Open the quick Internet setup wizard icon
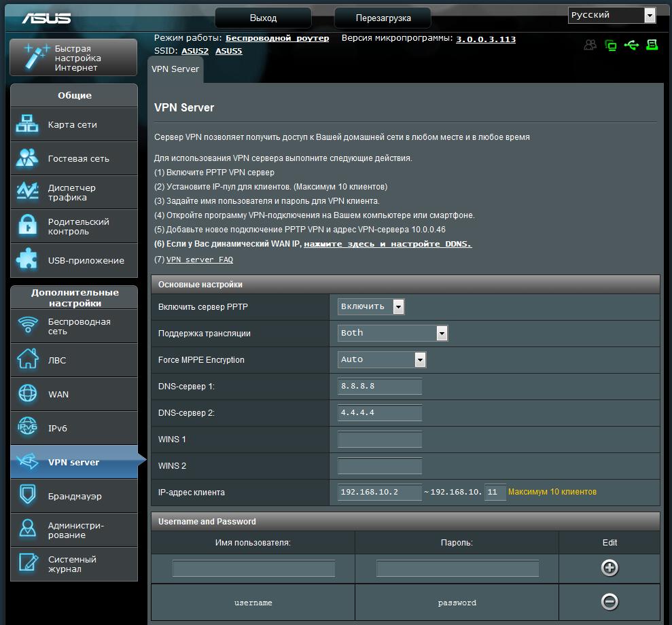Image resolution: width=672 pixels, height=625 pixels. (x=36, y=56)
